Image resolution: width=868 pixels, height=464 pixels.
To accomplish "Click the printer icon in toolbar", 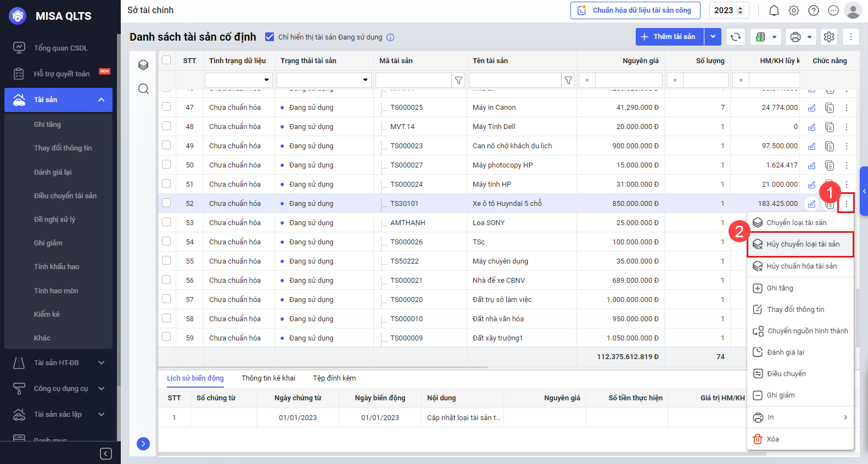I will (795, 37).
